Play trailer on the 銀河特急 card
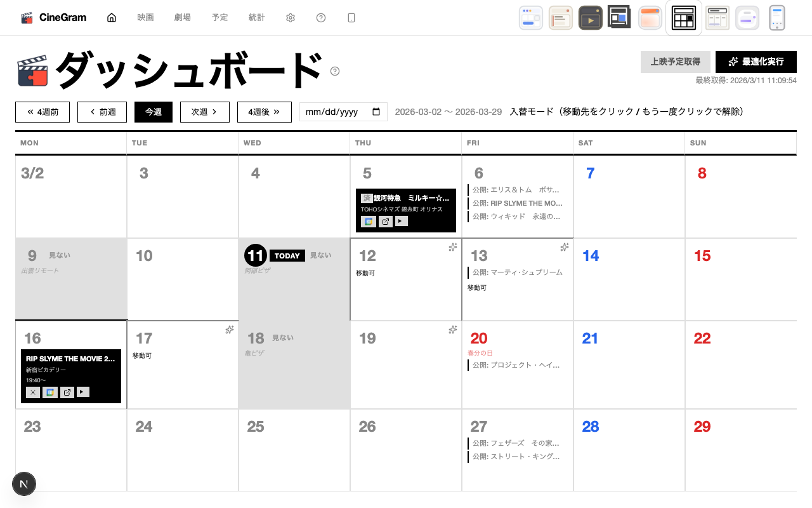Screen dimensions: 812x508 (x=401, y=221)
